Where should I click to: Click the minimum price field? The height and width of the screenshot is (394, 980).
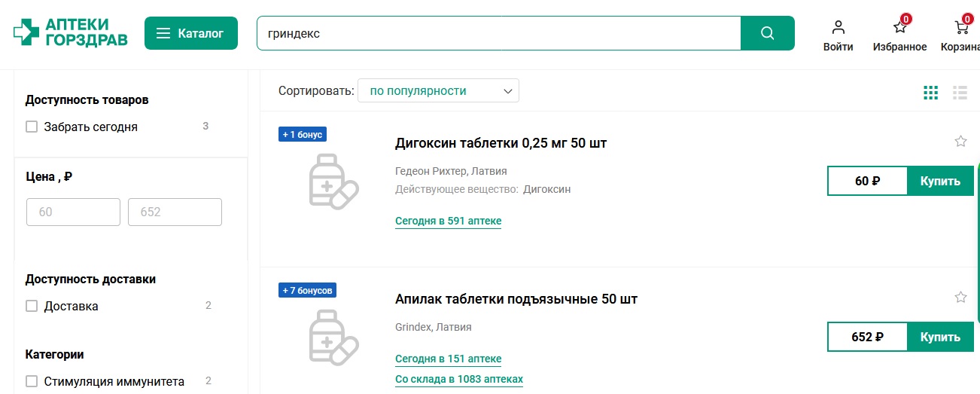73,212
